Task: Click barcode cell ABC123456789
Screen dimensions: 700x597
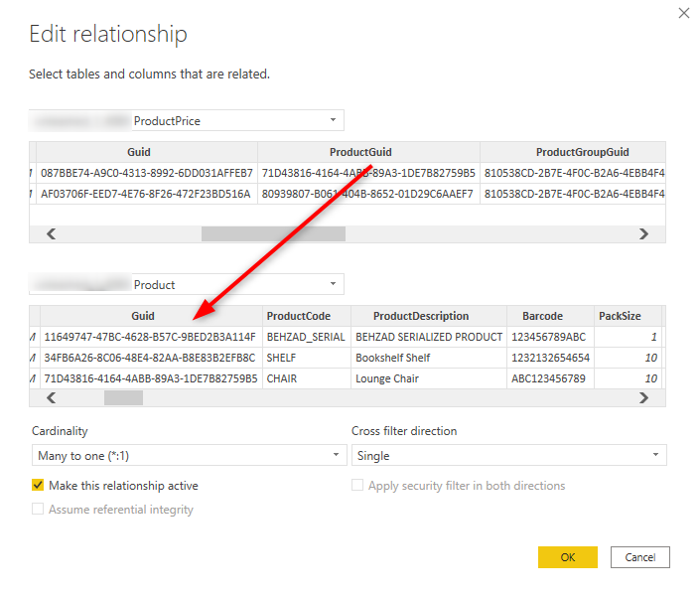Action: tap(550, 378)
